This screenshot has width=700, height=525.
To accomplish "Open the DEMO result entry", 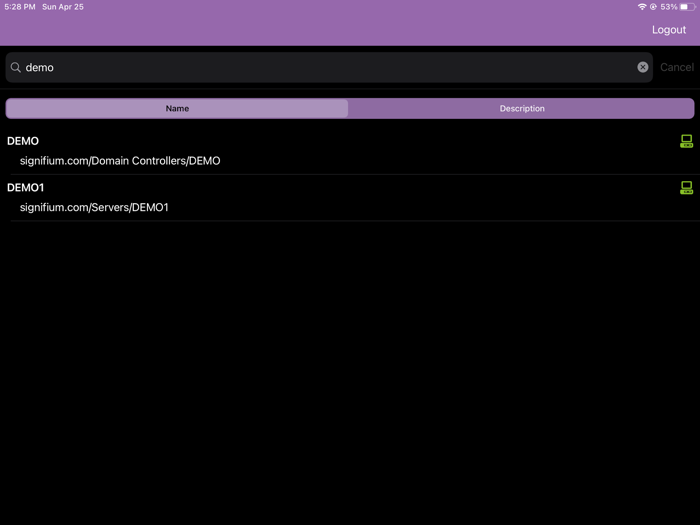I will click(350, 151).
